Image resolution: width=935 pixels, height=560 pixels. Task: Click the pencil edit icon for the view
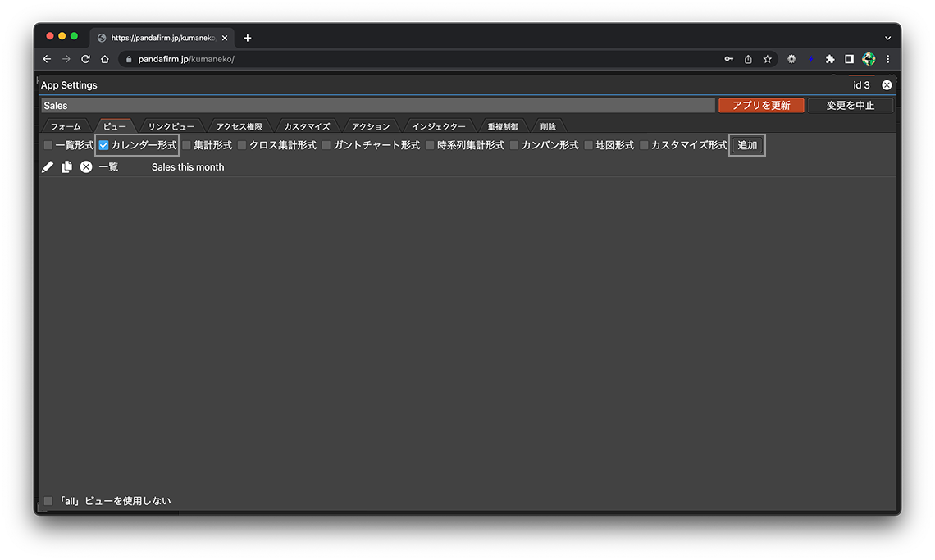(x=48, y=167)
